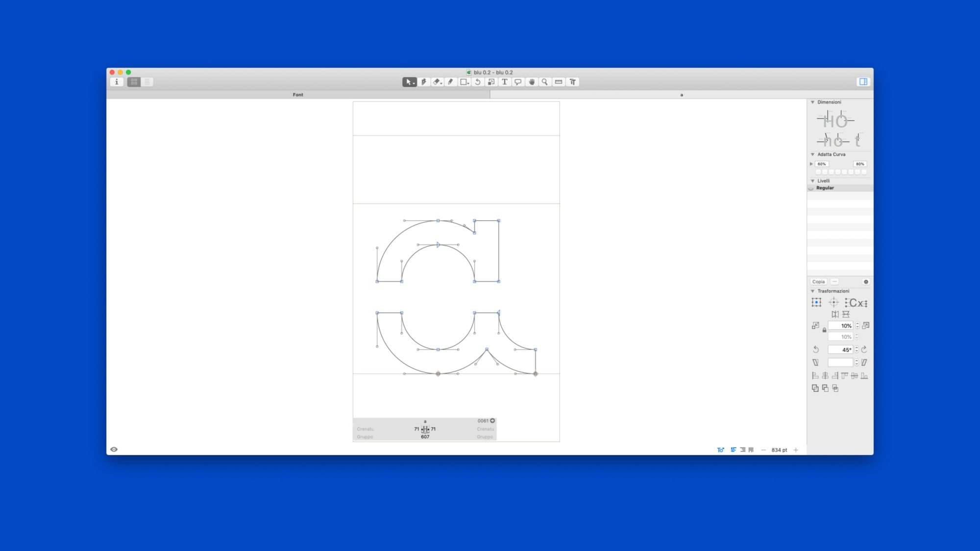Select the Pencil tool
Viewport: 980px width, 551px height.
pos(450,82)
